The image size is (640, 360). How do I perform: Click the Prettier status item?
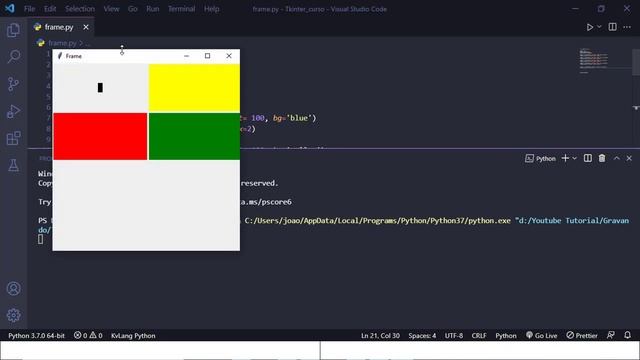point(582,336)
